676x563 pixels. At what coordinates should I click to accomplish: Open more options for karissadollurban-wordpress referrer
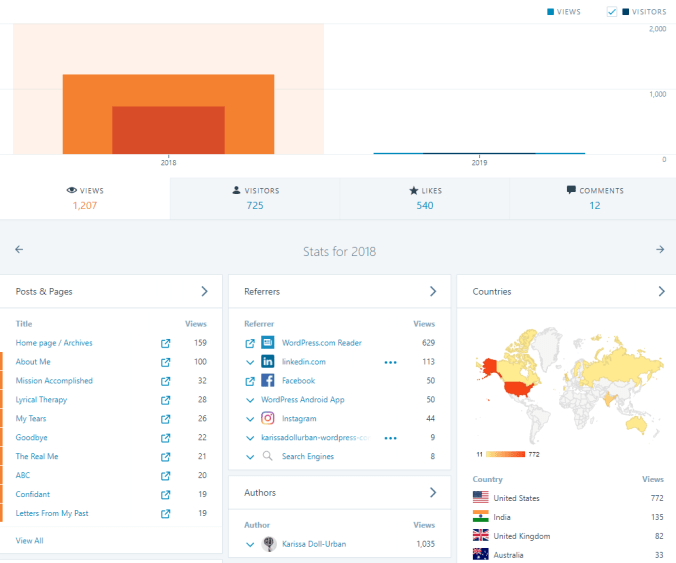[391, 438]
